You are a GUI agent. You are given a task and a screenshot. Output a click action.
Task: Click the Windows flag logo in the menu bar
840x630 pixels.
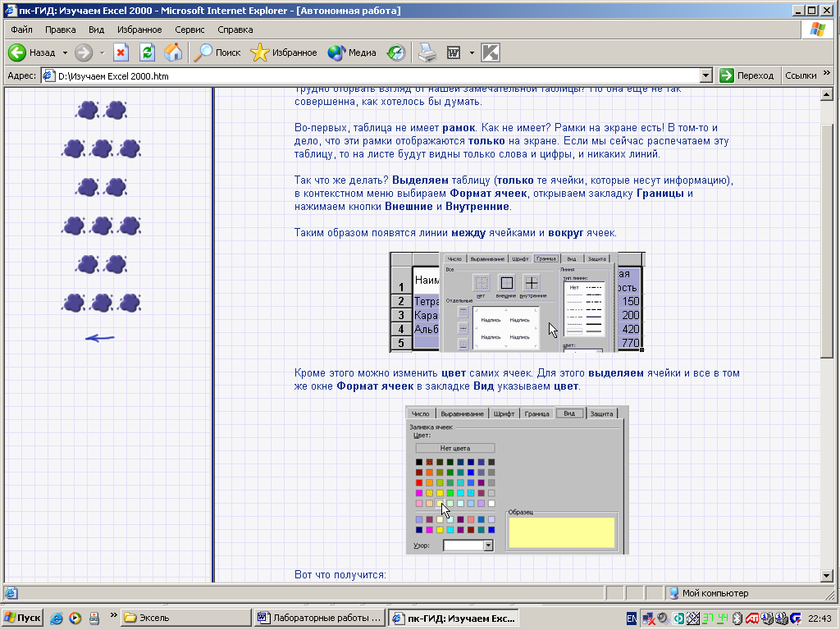click(818, 30)
